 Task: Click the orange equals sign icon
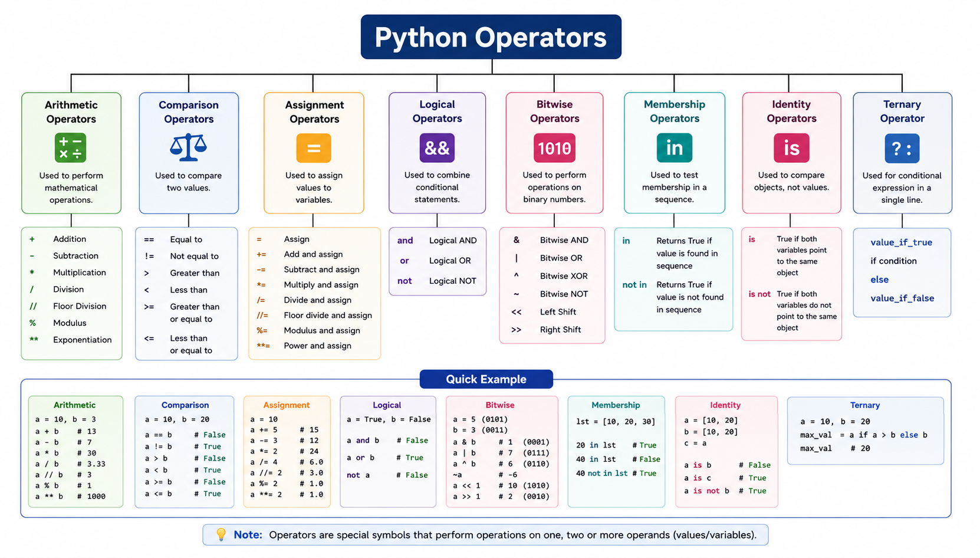314,148
